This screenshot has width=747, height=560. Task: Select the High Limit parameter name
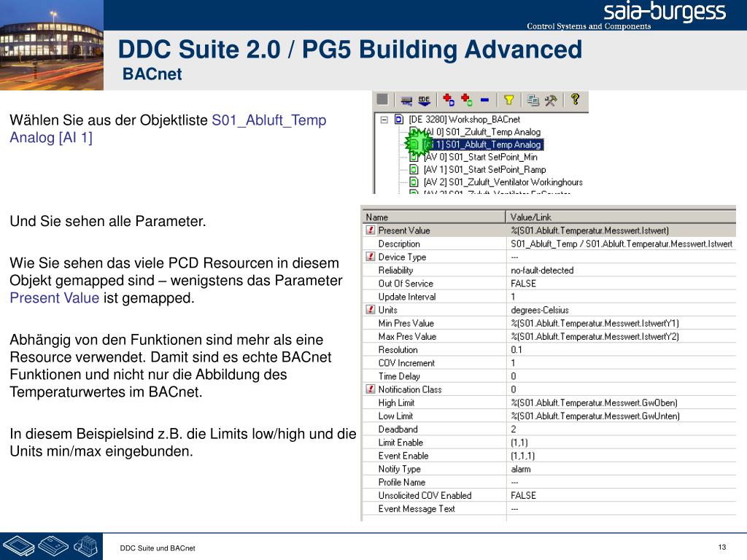[396, 402]
